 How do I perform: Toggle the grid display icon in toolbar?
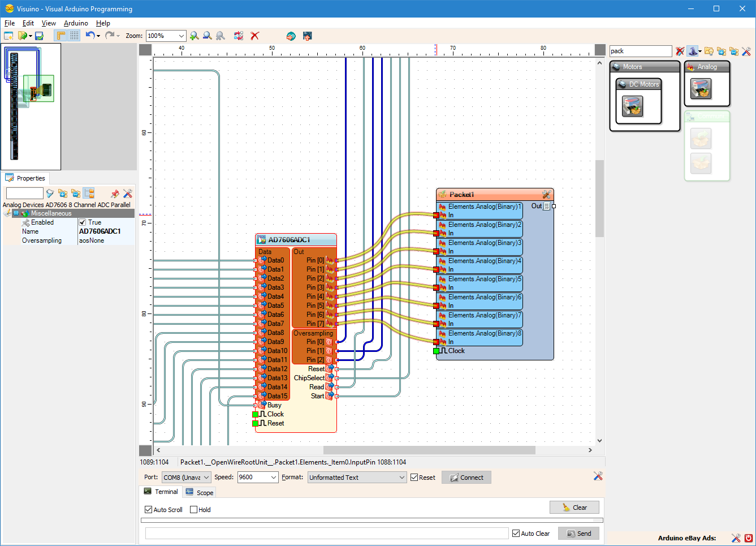(74, 35)
